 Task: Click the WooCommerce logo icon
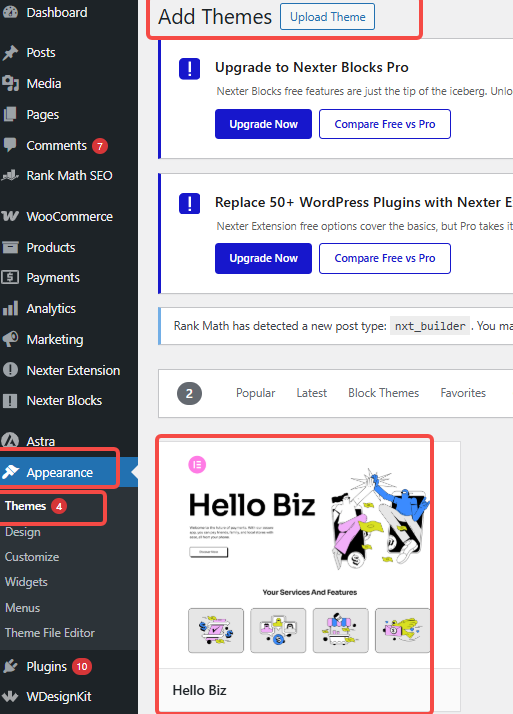pyautogui.click(x=10, y=216)
